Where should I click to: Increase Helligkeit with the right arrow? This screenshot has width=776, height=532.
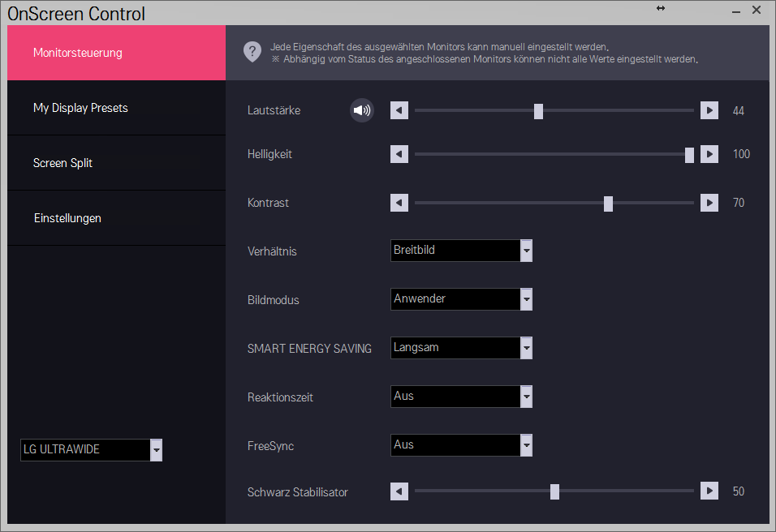pos(709,154)
